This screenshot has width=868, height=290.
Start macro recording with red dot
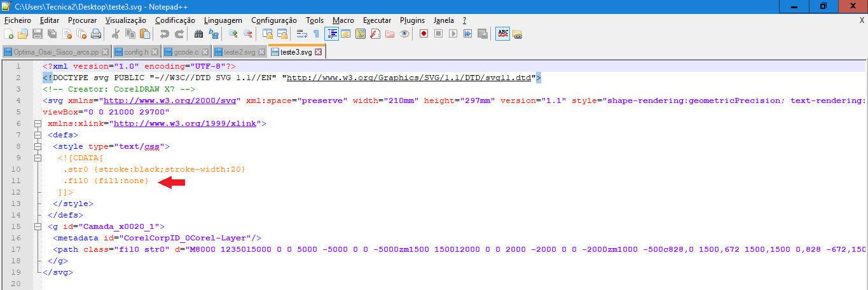point(424,34)
